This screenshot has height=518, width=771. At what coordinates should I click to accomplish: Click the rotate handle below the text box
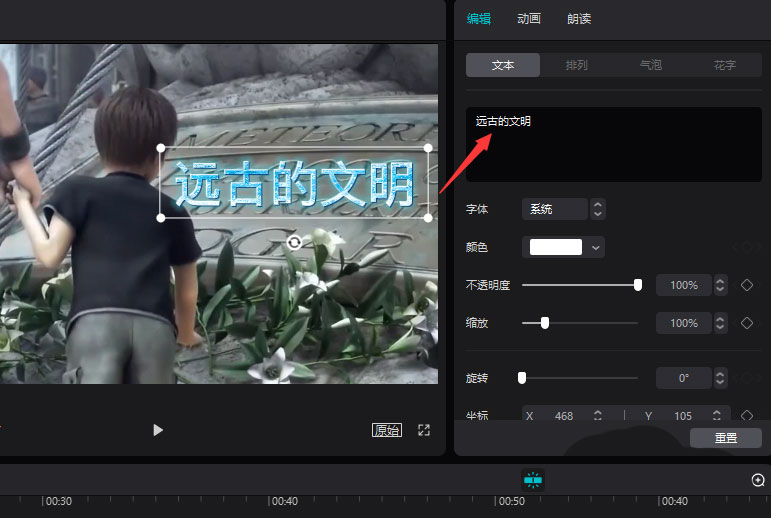click(294, 243)
